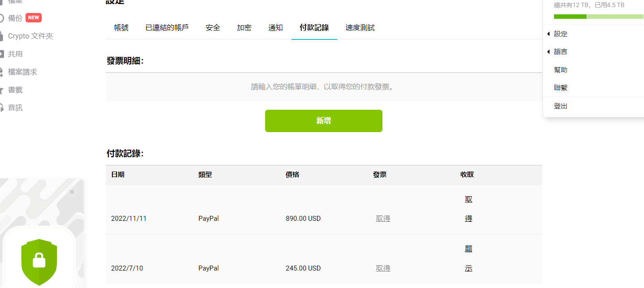Click the 備份 backup icon in sidebar
Screen dimensions: 644x288
[1, 18]
